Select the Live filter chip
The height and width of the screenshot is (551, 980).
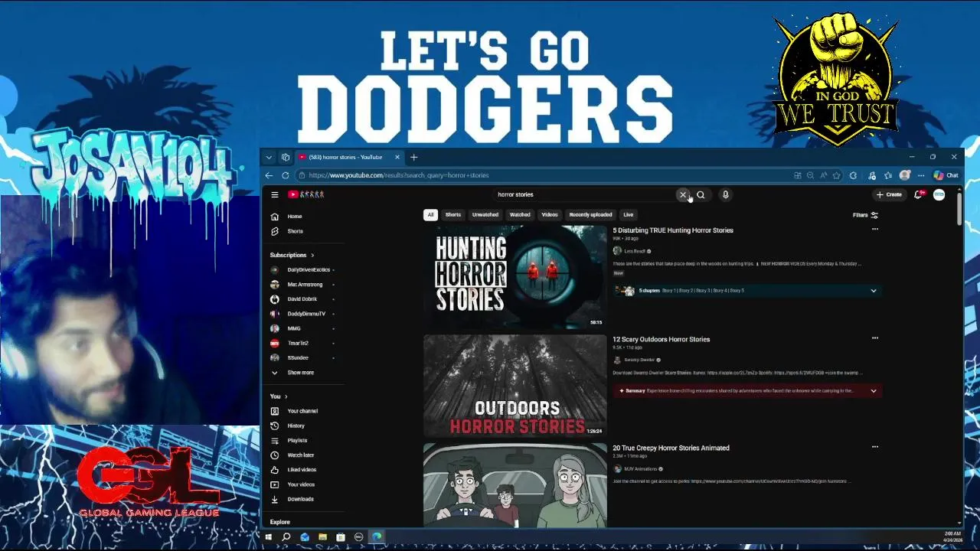tap(629, 214)
